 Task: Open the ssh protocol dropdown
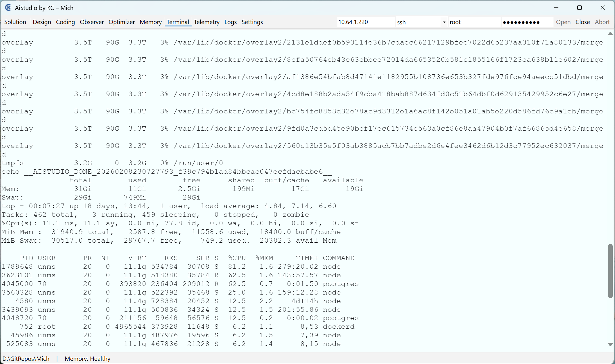click(x=444, y=22)
